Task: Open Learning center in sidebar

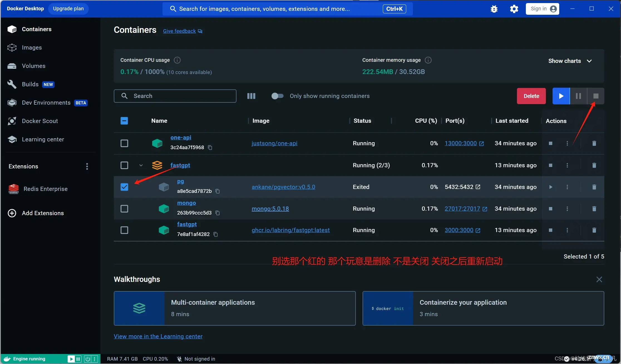Action: [50, 139]
